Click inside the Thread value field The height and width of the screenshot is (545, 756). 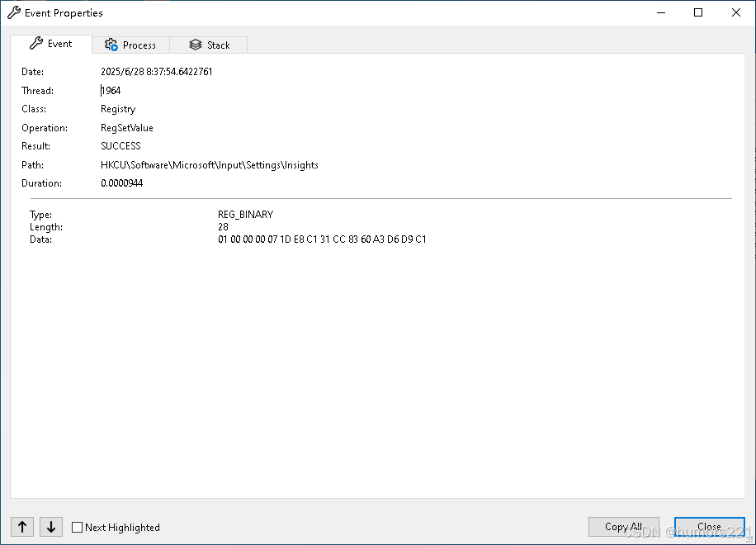pos(111,91)
